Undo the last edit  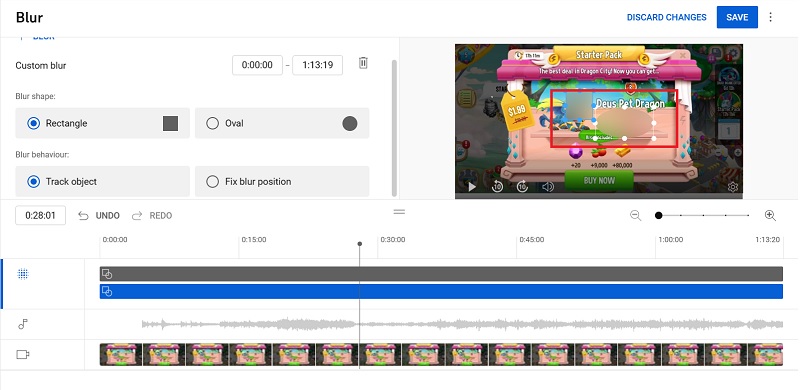(x=99, y=215)
